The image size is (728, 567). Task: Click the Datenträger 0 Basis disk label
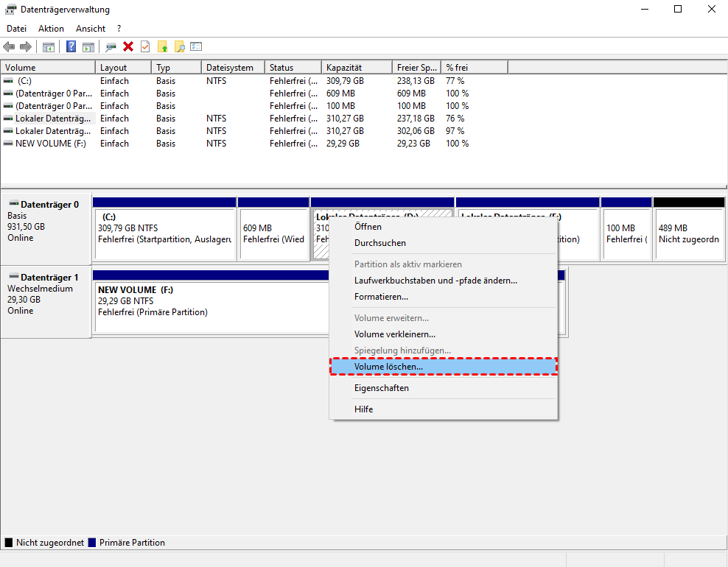pyautogui.click(x=46, y=230)
